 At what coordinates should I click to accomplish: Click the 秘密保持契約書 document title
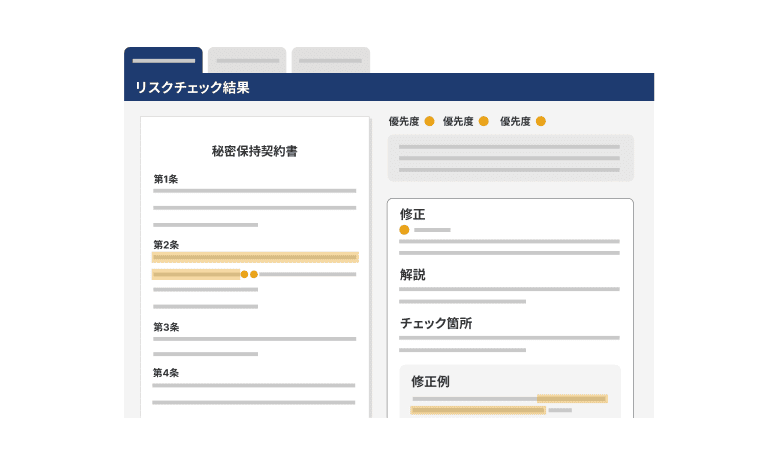coord(254,152)
